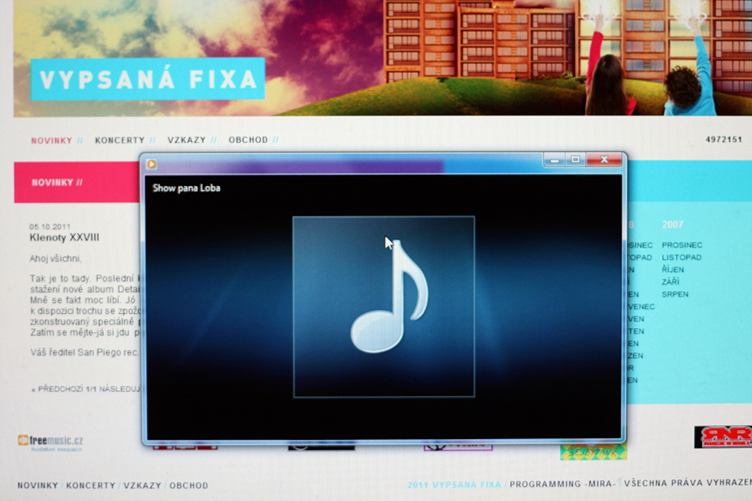Open Koncerty in the top navigation
Viewport: 752px width, 501px height.
click(120, 140)
